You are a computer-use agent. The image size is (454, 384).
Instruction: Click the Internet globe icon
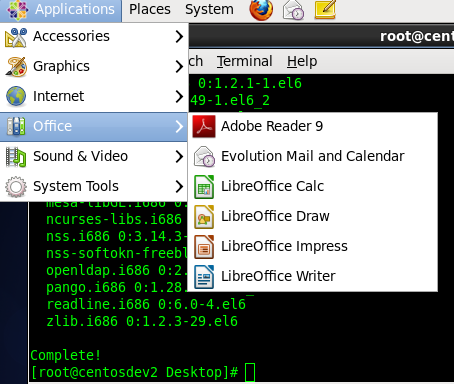pos(16,96)
